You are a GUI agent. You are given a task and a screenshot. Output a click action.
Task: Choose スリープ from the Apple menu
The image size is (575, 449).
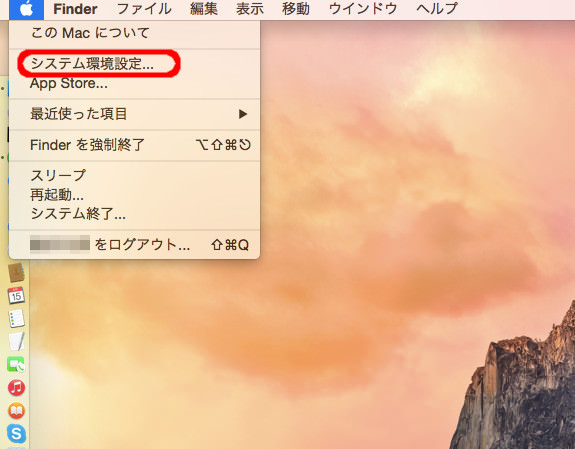(x=135, y=175)
